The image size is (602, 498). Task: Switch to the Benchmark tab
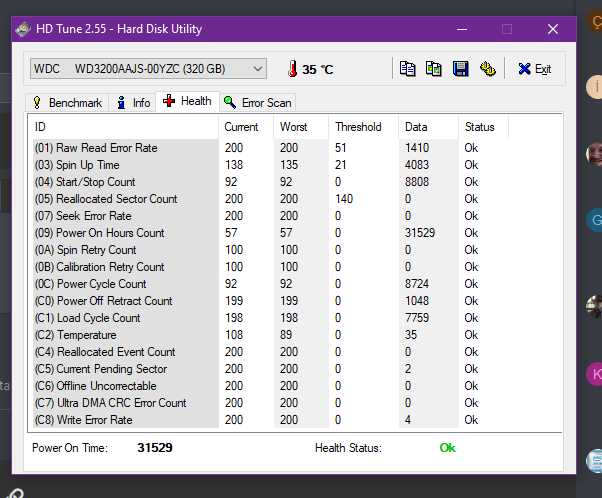68,103
